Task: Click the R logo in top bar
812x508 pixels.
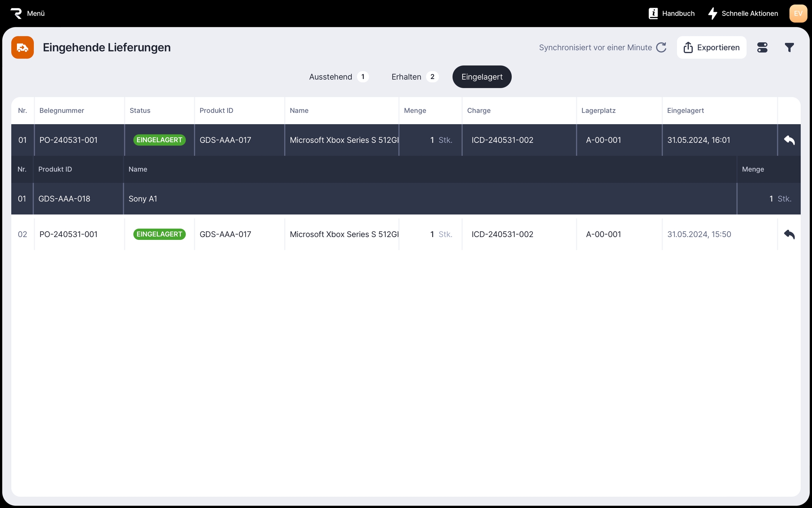Action: (x=16, y=13)
